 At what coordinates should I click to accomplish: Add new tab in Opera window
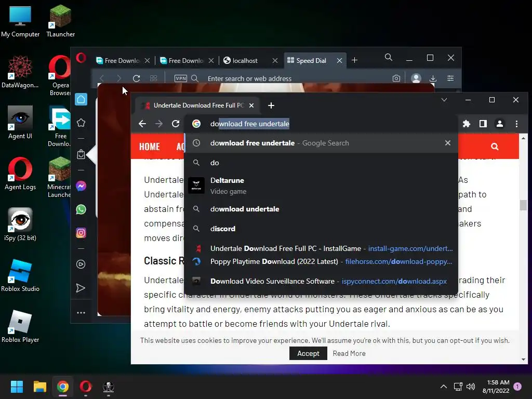coord(354,60)
